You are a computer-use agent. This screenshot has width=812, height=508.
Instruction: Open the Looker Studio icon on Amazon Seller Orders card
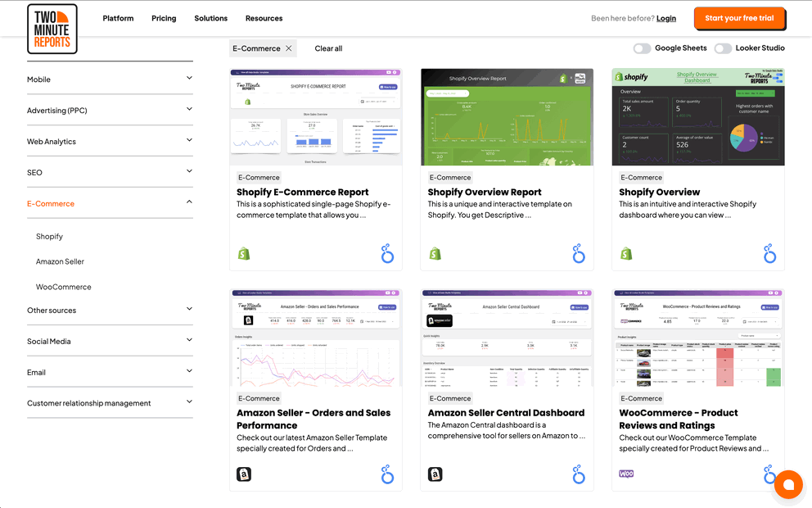[x=387, y=474]
